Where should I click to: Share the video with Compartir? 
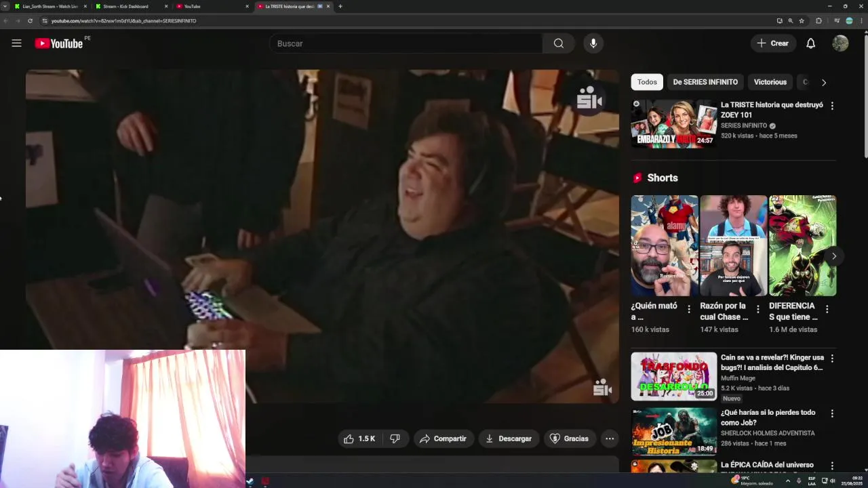tap(443, 439)
